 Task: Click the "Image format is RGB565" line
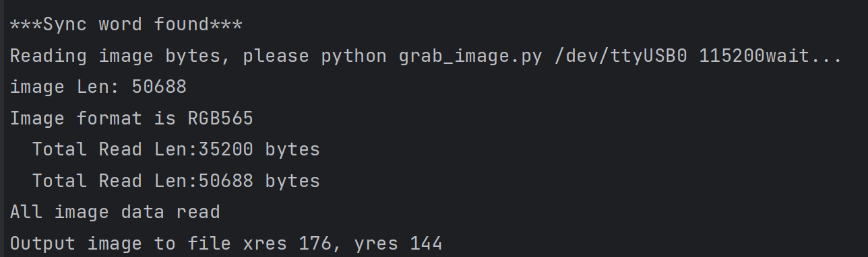point(131,118)
